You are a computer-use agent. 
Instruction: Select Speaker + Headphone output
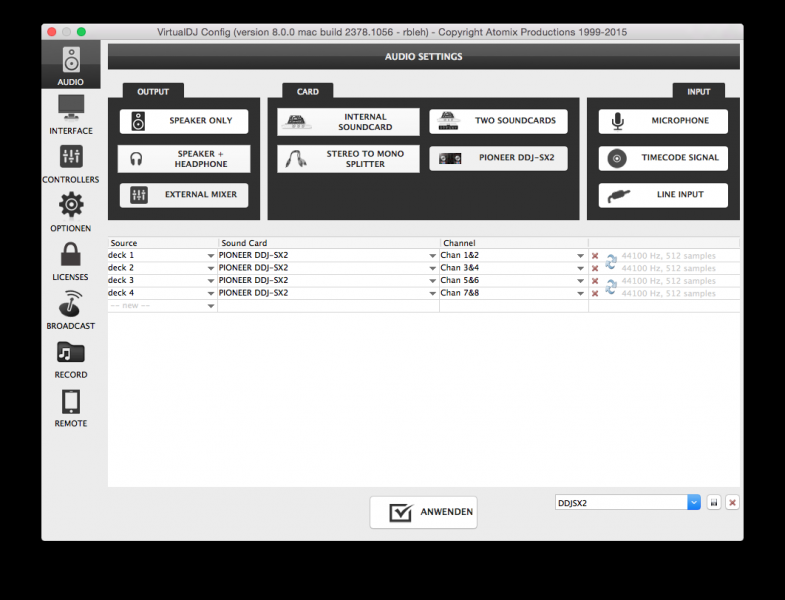(x=184, y=159)
